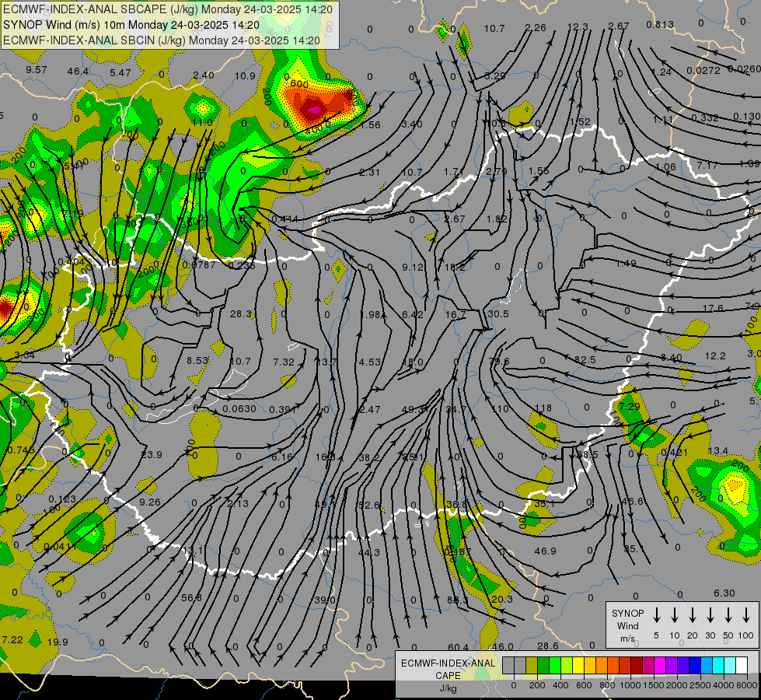Click the 44.3 value on the map

pyautogui.click(x=369, y=552)
